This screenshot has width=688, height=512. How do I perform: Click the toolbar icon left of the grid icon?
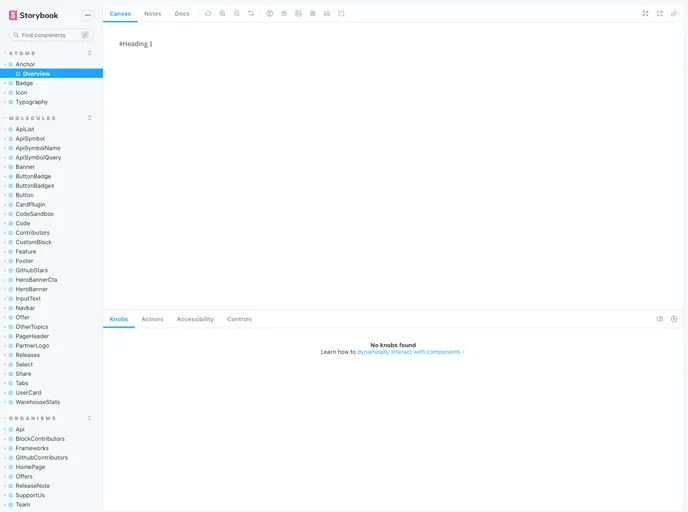point(298,14)
